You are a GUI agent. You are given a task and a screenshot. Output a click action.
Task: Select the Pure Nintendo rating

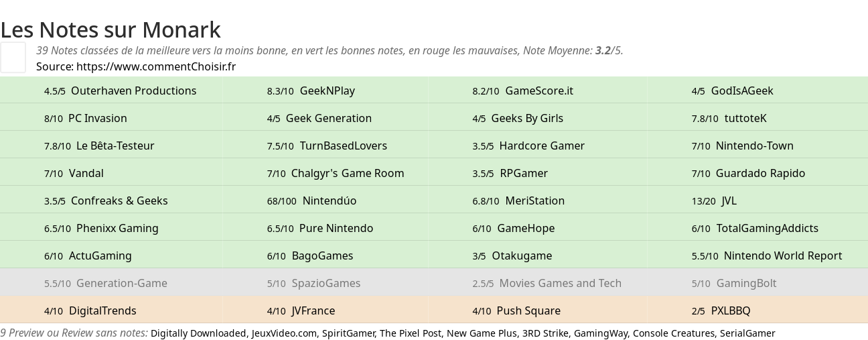coord(320,228)
